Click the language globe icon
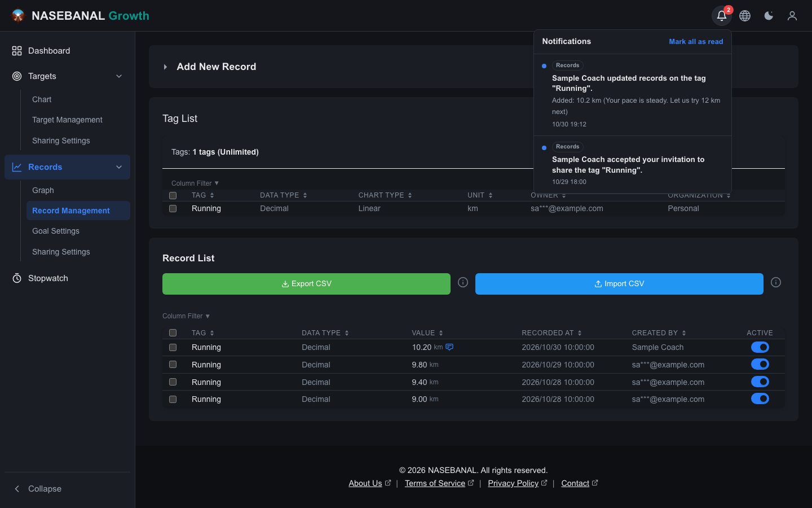The image size is (812, 508). click(x=745, y=16)
